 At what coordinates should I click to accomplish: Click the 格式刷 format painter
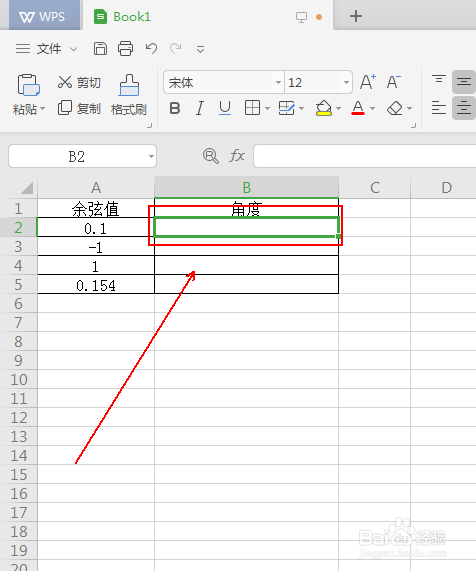[129, 95]
